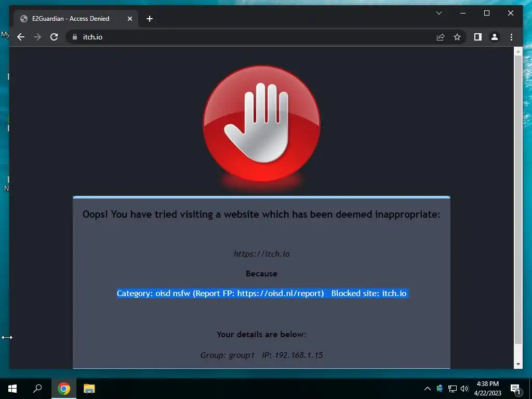This screenshot has width=532, height=399.
Task: Click the highlighted Category: oisd nsfw text
Action: click(x=262, y=293)
